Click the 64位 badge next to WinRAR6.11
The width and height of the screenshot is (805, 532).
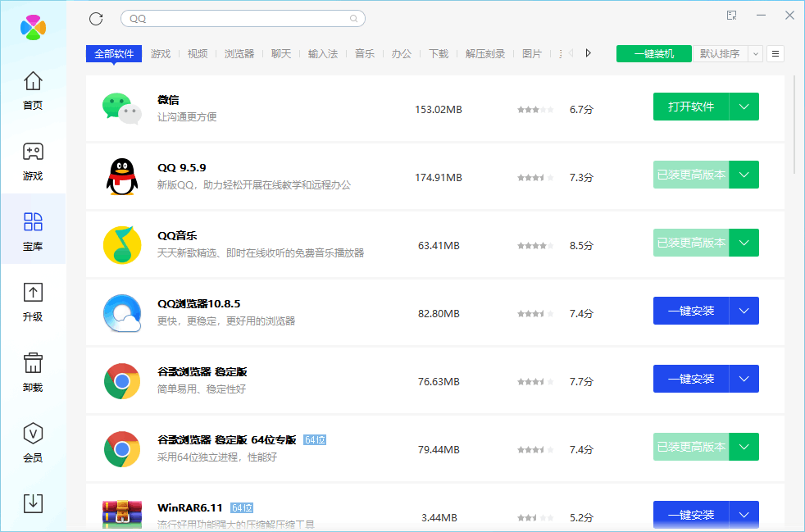(242, 508)
